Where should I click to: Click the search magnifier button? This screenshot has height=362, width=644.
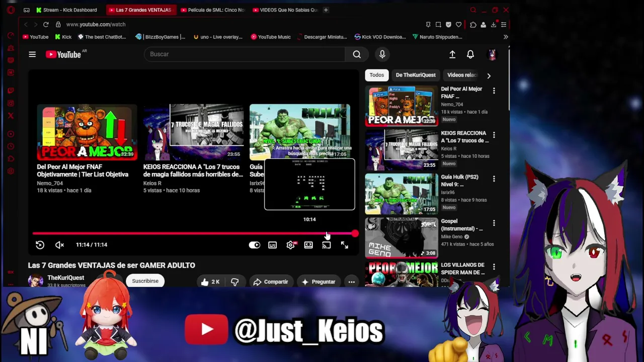[357, 54]
